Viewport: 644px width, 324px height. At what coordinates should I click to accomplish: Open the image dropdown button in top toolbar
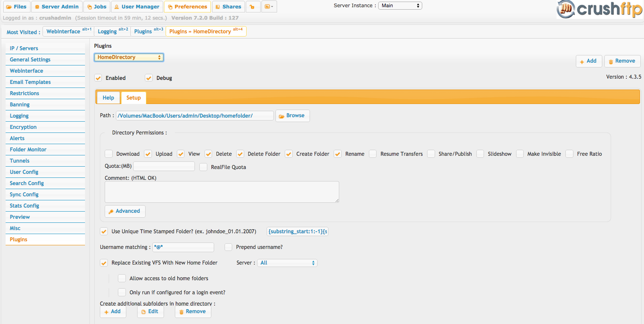pos(269,7)
